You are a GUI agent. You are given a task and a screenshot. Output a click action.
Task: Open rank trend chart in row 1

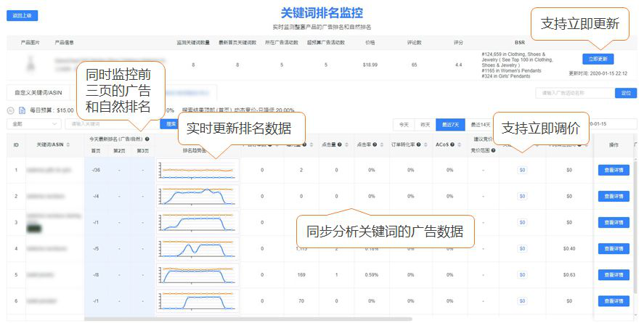click(197, 170)
